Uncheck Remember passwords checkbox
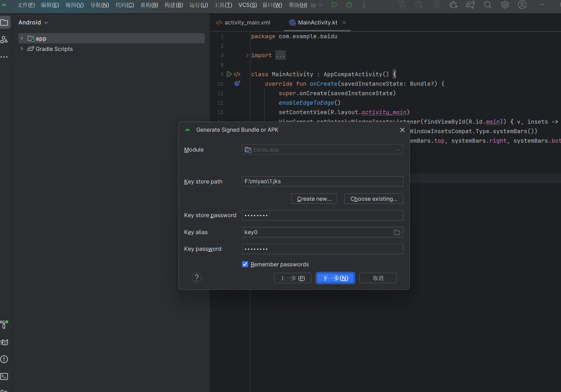The width and height of the screenshot is (561, 392). tap(245, 264)
